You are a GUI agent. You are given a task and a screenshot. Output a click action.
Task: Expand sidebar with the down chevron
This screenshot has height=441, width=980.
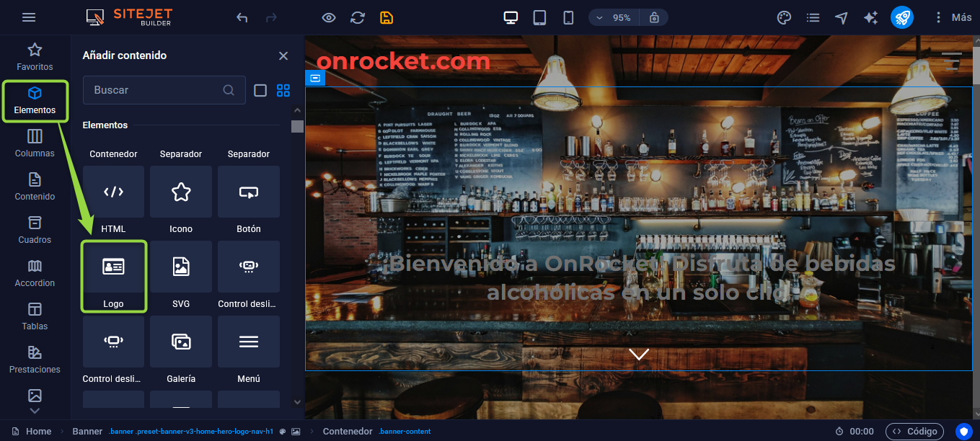[35, 411]
